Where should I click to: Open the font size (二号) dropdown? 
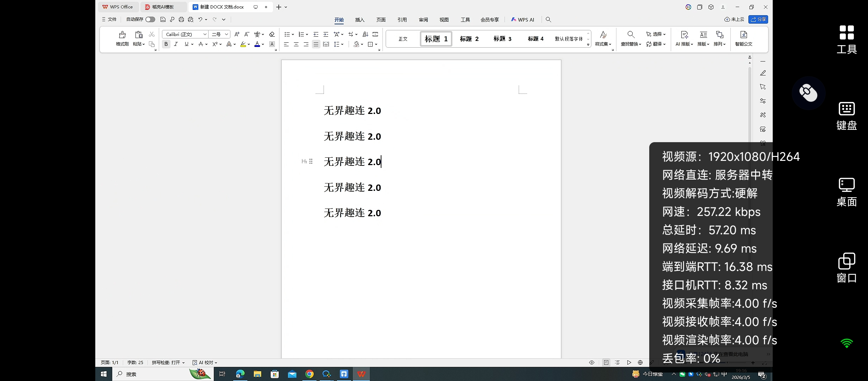tap(226, 34)
